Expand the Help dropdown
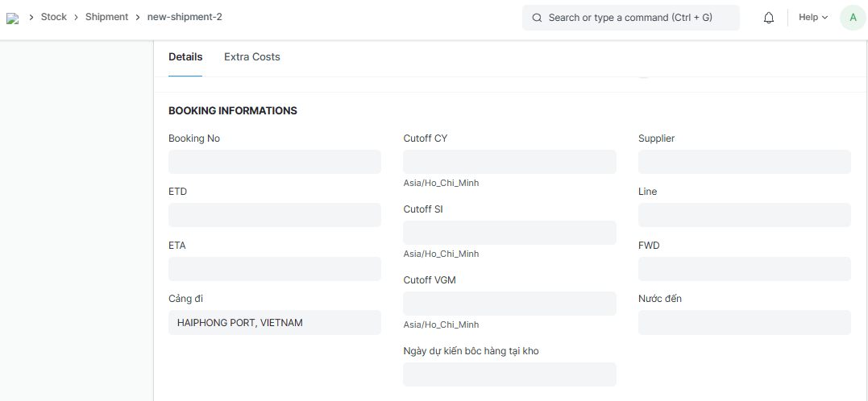 812,18
